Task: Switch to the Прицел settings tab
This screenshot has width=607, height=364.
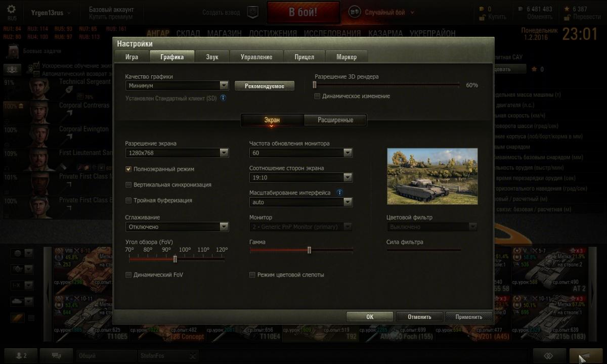Action: [x=304, y=57]
